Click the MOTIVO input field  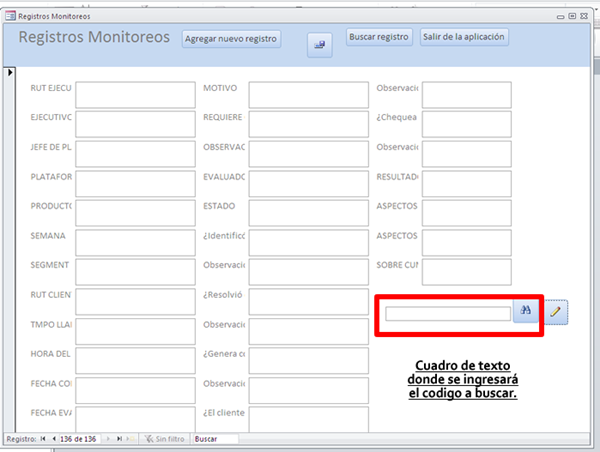click(309, 95)
